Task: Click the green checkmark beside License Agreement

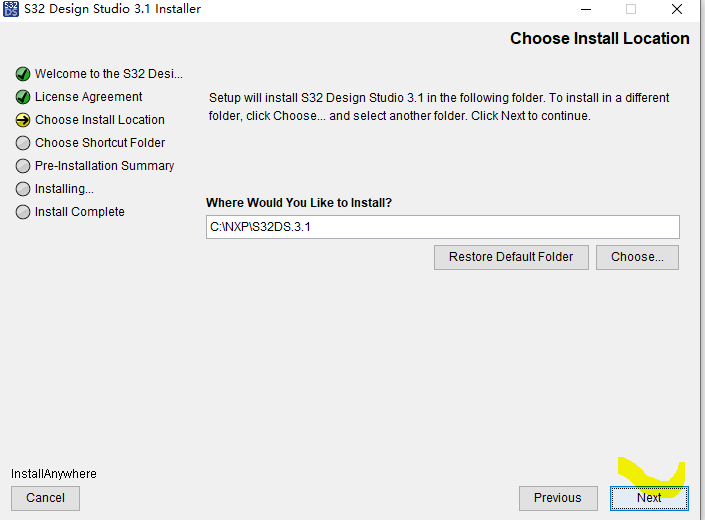Action: click(23, 97)
